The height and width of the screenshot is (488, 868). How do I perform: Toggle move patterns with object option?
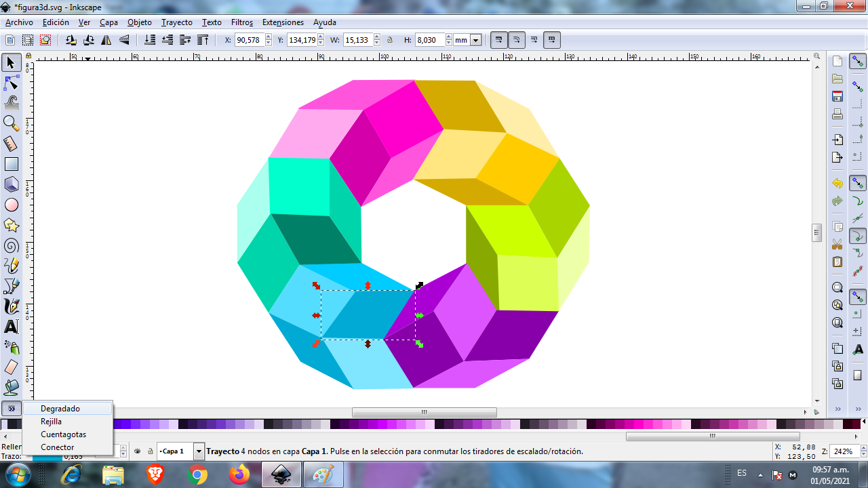point(552,40)
